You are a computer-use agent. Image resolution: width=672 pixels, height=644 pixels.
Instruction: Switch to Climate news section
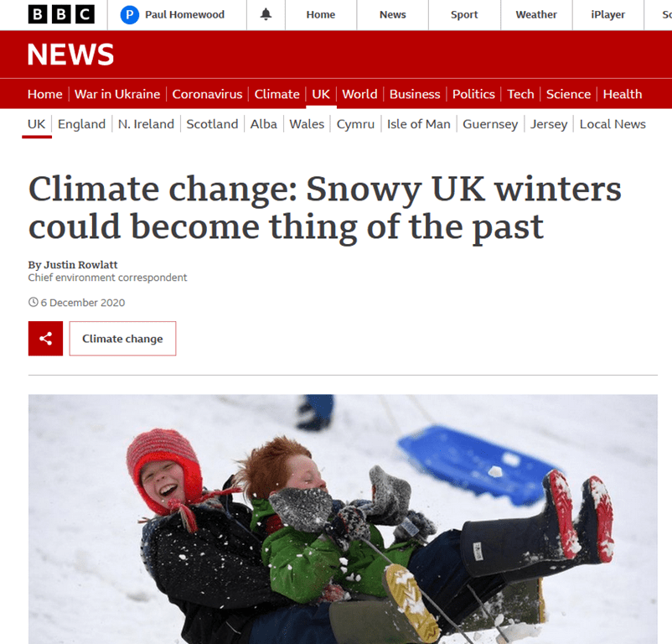[x=277, y=94]
